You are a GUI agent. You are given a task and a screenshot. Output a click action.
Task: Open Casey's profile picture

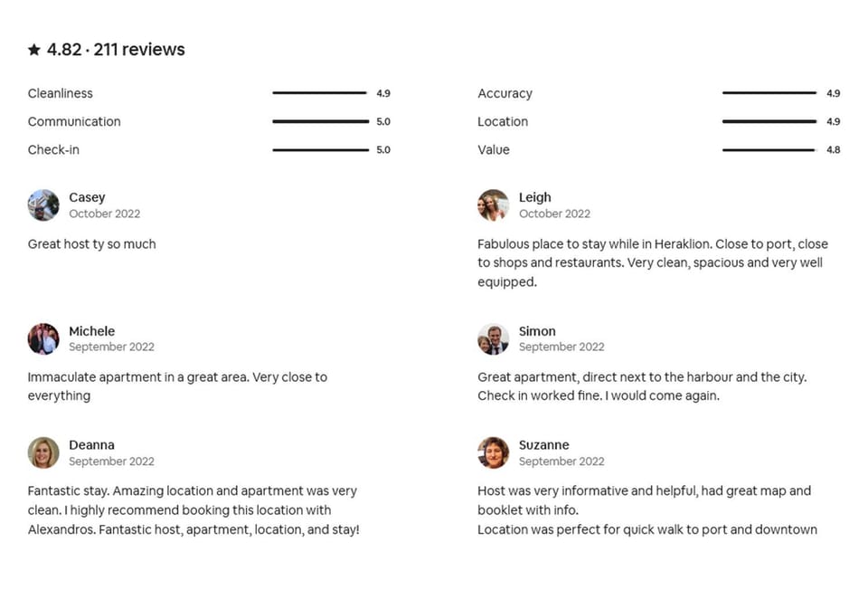click(43, 205)
